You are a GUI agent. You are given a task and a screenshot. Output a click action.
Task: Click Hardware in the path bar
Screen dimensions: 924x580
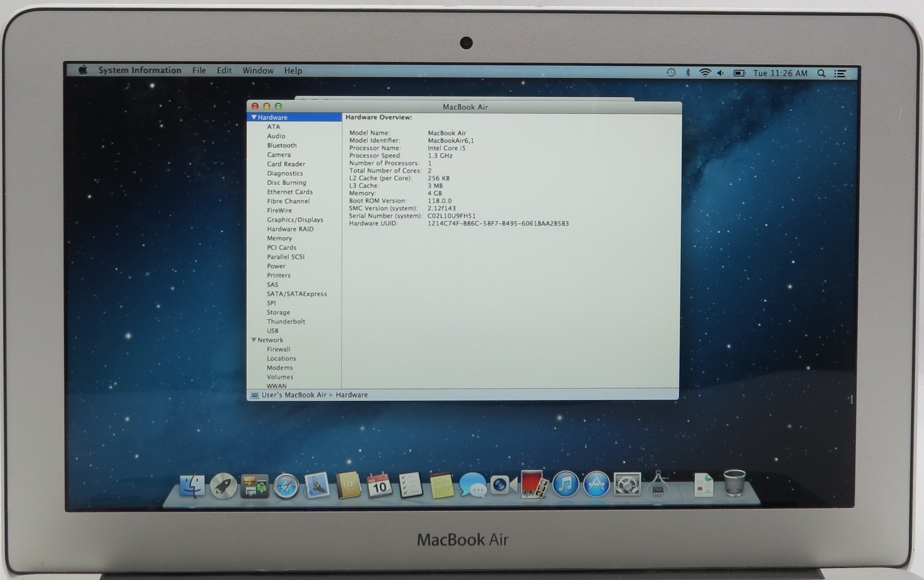coord(352,395)
